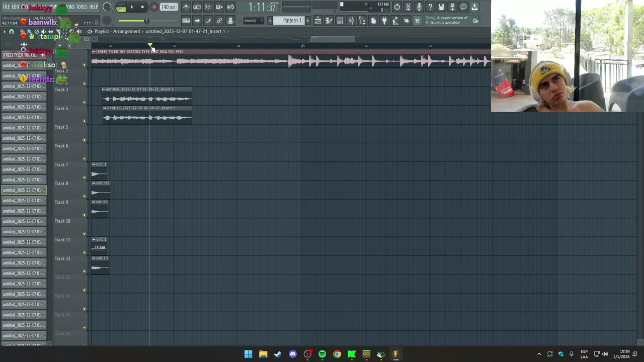Toggle the loop recording button
This screenshot has width=644, height=362.
230,7
